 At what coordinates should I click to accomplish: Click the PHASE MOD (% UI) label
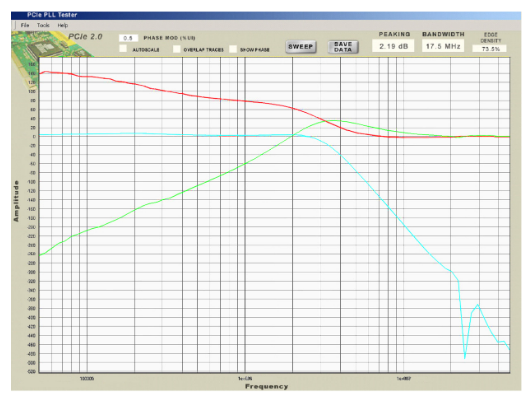pos(169,38)
